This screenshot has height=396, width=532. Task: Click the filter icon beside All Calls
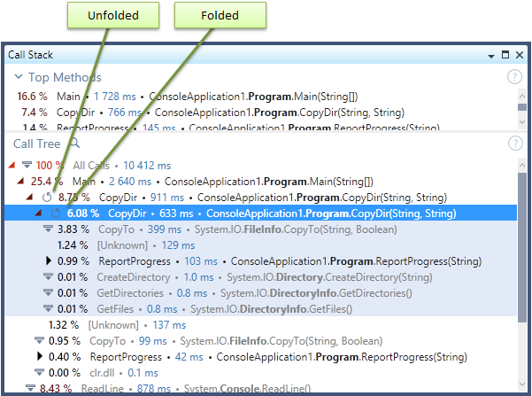tap(27, 165)
